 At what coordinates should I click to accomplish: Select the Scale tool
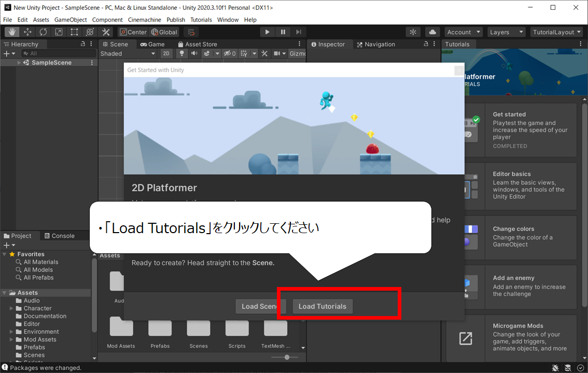(59, 32)
